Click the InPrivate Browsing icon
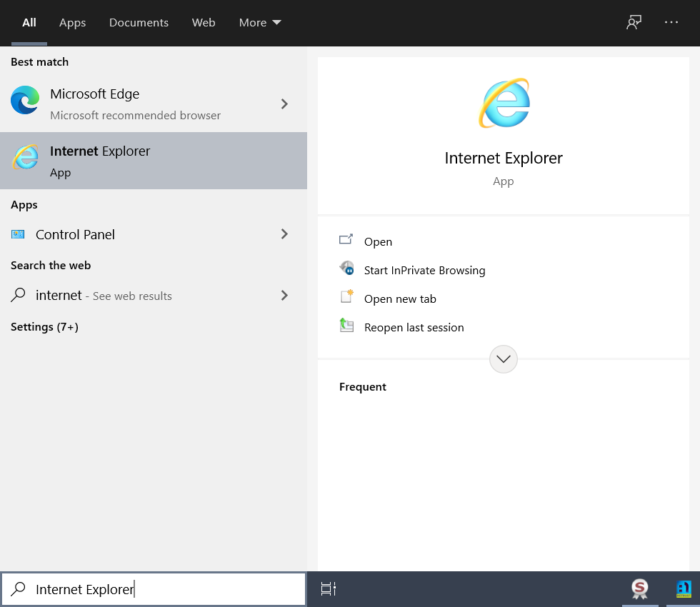The image size is (700, 607). click(346, 268)
